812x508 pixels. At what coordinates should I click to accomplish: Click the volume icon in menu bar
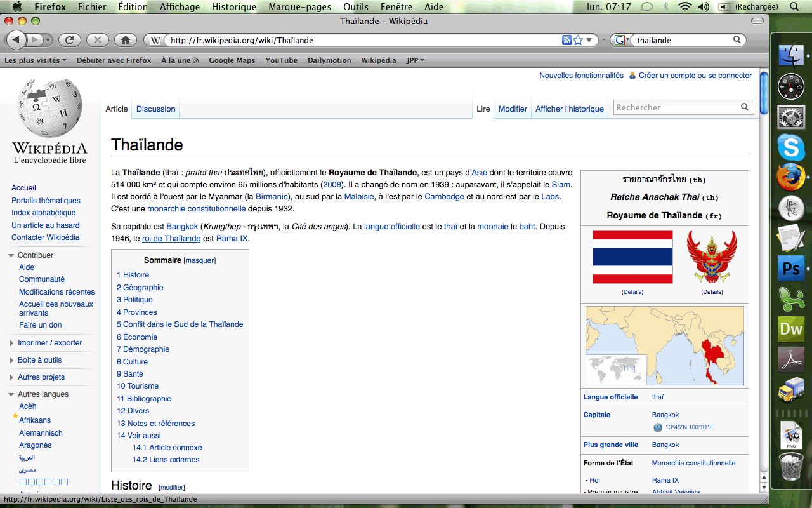pyautogui.click(x=703, y=6)
